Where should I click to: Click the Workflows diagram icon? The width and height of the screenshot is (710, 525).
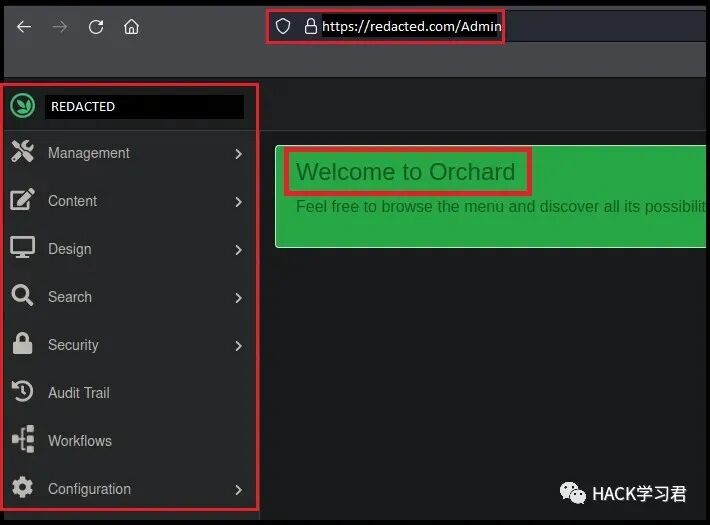pos(23,439)
